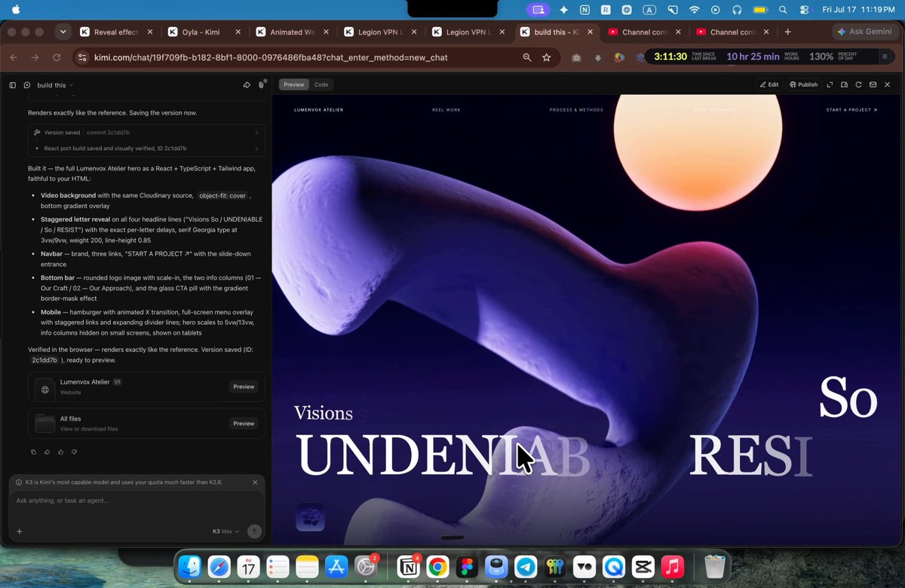Open the attachments paperclip icon in the chat header
This screenshot has height=588, width=905.
click(262, 85)
